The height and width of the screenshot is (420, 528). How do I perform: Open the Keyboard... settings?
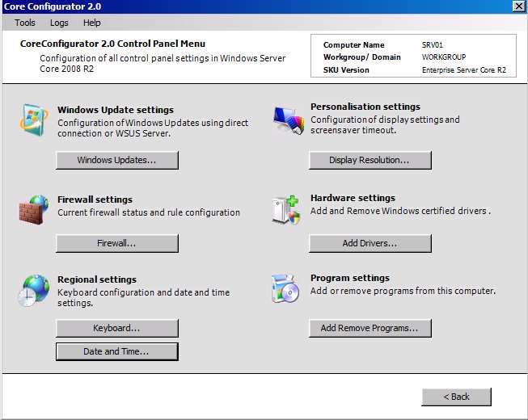(117, 328)
